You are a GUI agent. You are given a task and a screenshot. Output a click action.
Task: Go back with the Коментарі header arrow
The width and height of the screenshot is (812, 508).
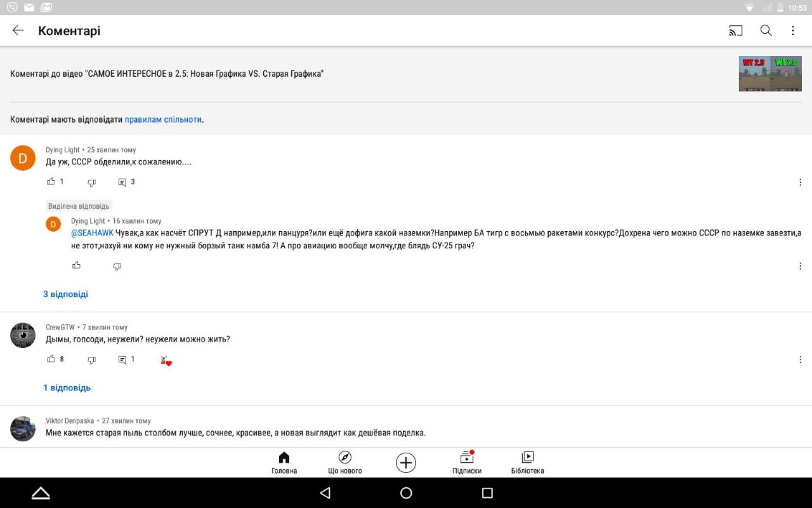(x=18, y=30)
